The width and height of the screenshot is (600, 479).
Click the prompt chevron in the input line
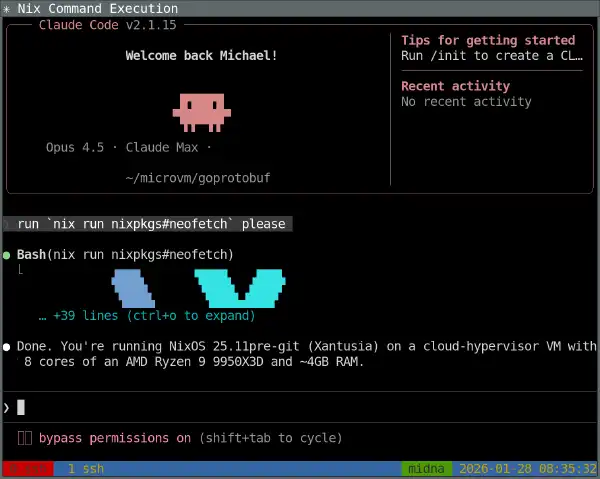7,407
